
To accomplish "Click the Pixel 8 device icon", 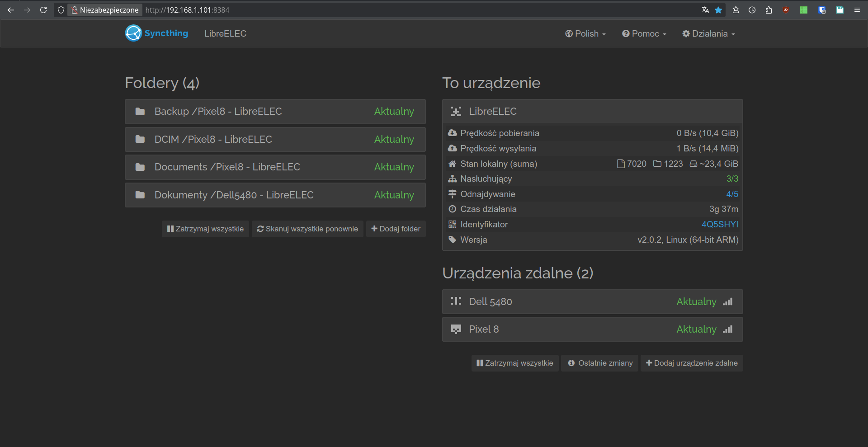I will pos(456,329).
